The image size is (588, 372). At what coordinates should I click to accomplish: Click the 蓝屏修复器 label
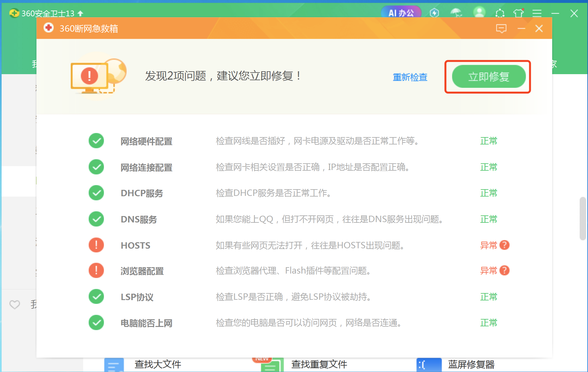tap(471, 364)
